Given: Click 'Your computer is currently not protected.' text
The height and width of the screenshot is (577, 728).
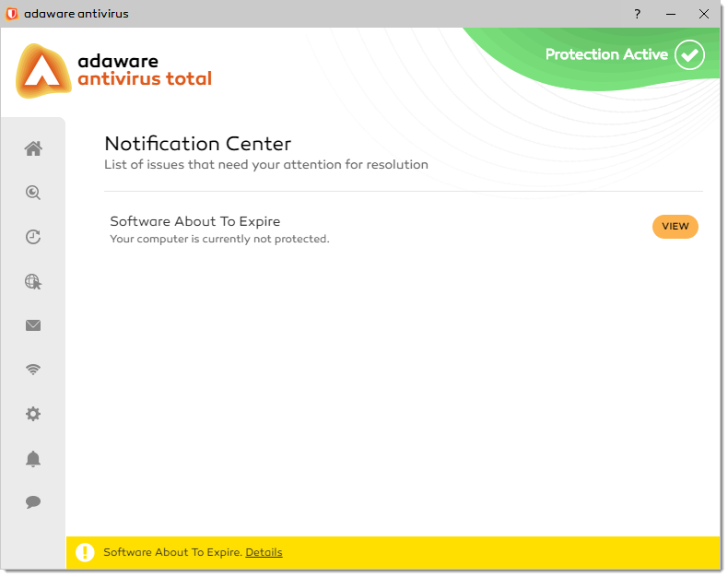Looking at the screenshot, I should click(219, 239).
